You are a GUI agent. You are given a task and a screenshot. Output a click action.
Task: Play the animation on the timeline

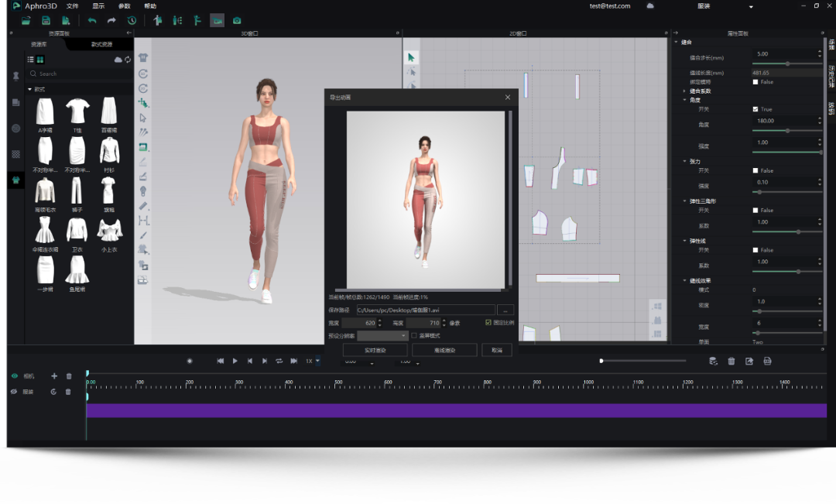[235, 361]
